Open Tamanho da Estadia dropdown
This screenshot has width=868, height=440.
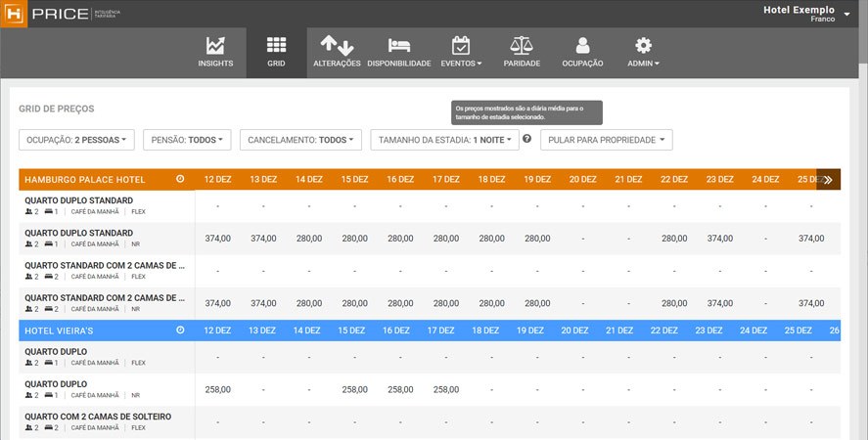click(444, 140)
